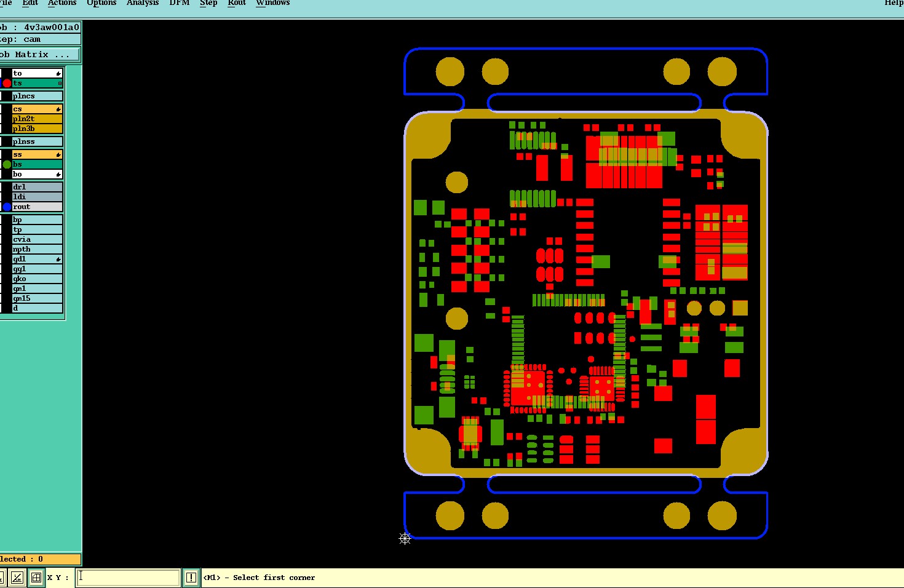This screenshot has height=588, width=904.
Task: Select the 'cs' layer row
Action: pyautogui.click(x=37, y=109)
